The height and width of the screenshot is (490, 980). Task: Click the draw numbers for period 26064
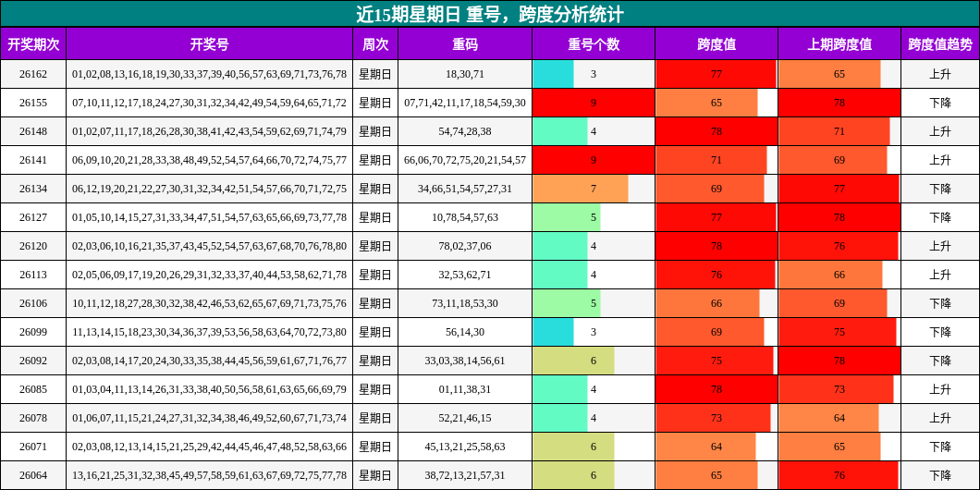tap(209, 476)
